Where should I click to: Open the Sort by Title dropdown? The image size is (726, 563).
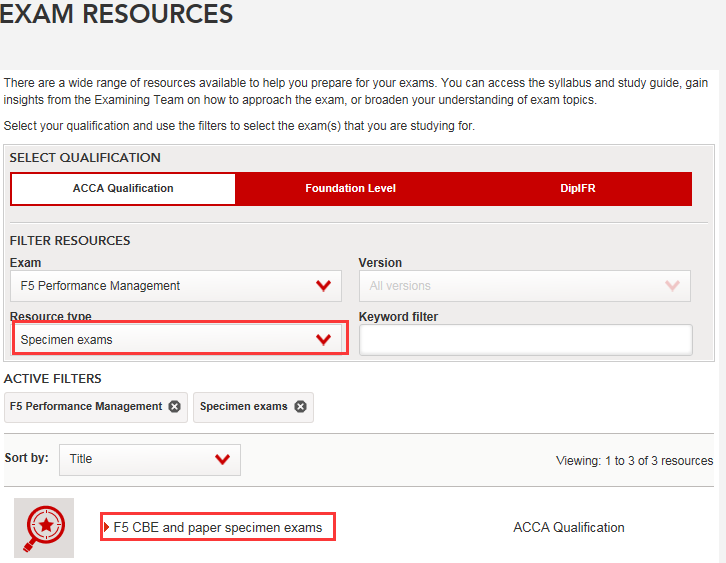[x=140, y=459]
